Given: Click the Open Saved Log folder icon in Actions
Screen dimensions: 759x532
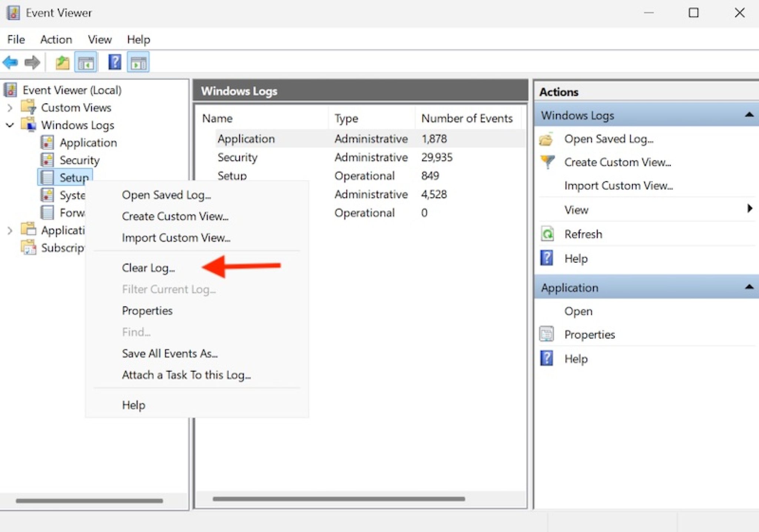Looking at the screenshot, I should 546,139.
